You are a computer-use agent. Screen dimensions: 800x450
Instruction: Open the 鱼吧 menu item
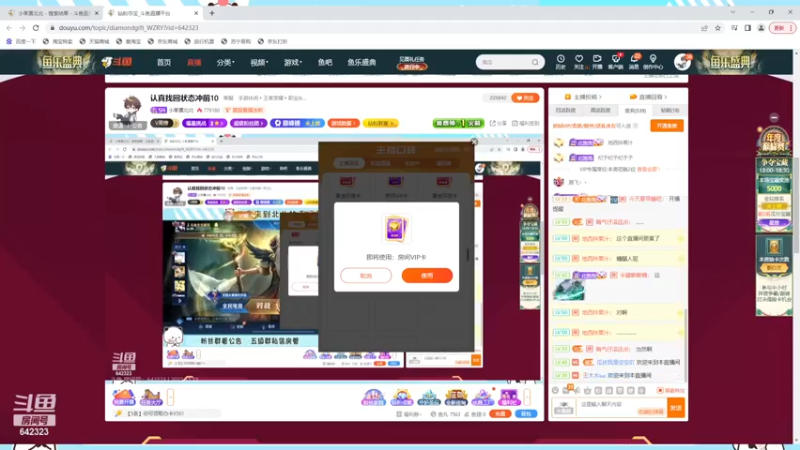[x=325, y=62]
